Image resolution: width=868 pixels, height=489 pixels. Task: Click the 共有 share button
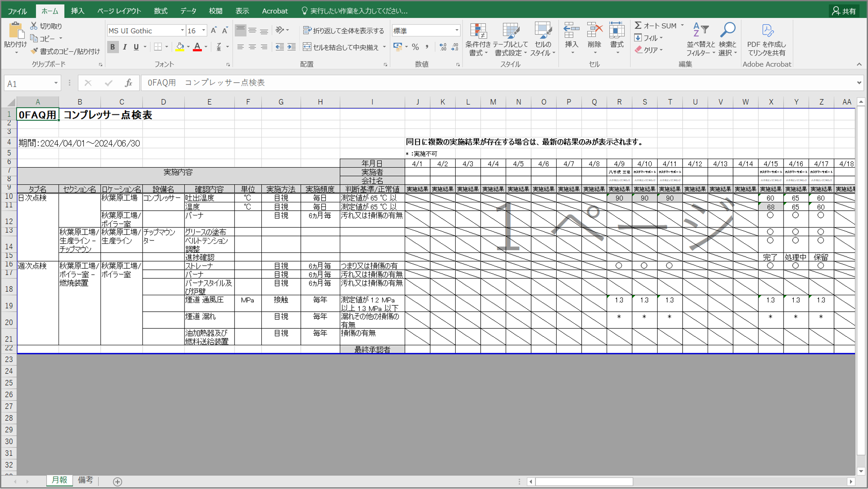point(844,11)
